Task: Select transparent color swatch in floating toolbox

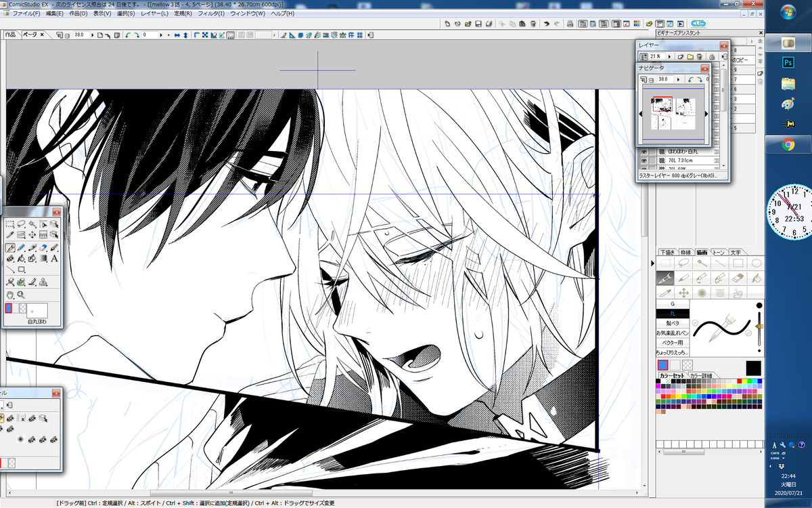Action: coord(22,308)
